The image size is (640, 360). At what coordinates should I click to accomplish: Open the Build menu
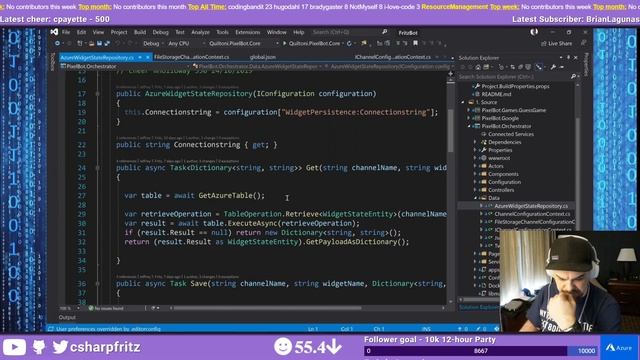click(x=140, y=32)
